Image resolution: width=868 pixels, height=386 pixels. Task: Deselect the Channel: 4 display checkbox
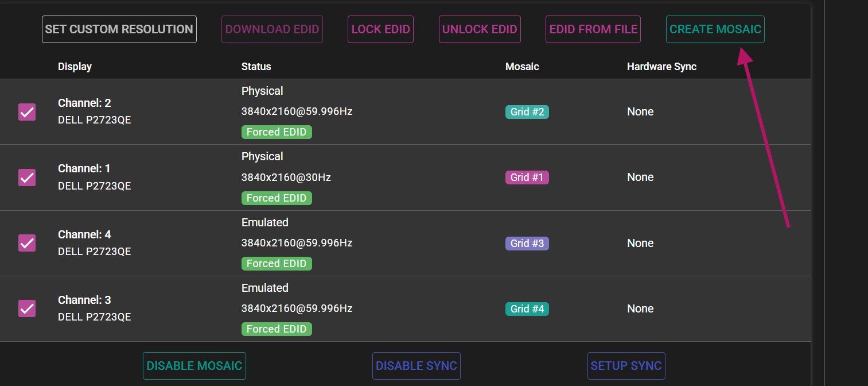27,243
